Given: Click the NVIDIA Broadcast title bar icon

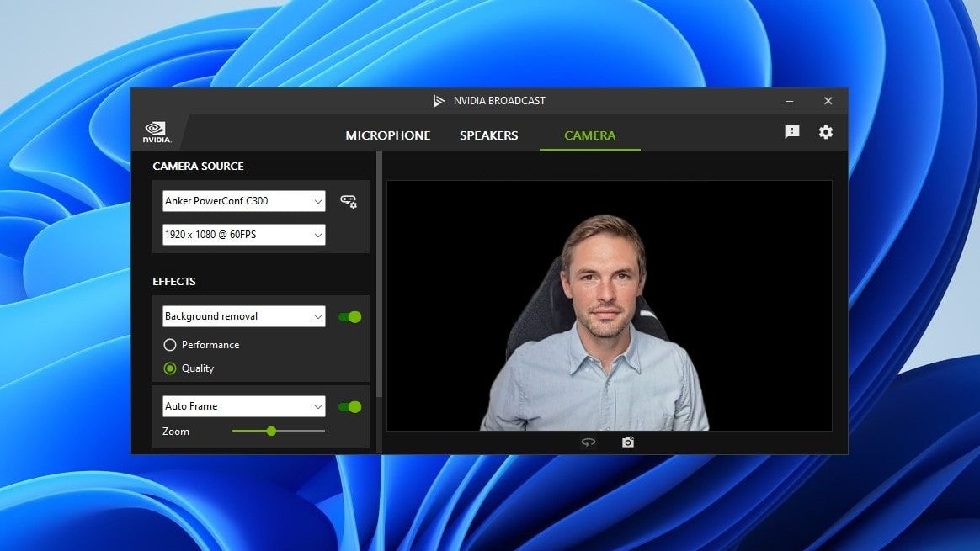Looking at the screenshot, I should (x=439, y=100).
